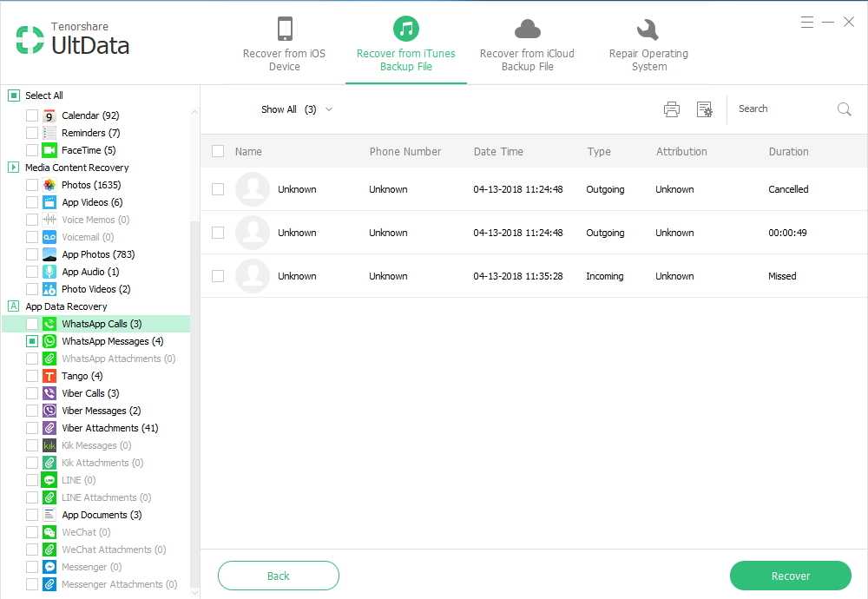Toggle the Select All checkbox
The width and height of the screenshot is (868, 599).
tap(14, 95)
